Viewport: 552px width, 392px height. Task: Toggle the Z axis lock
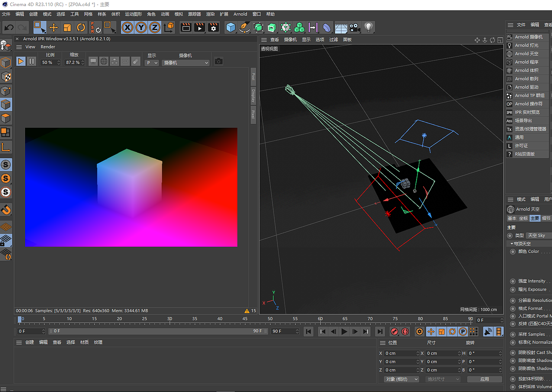[155, 28]
